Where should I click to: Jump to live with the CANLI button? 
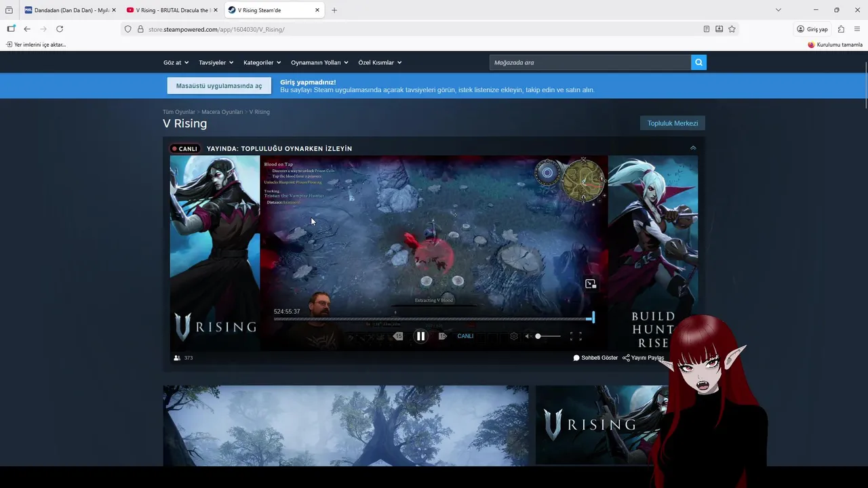(x=465, y=336)
